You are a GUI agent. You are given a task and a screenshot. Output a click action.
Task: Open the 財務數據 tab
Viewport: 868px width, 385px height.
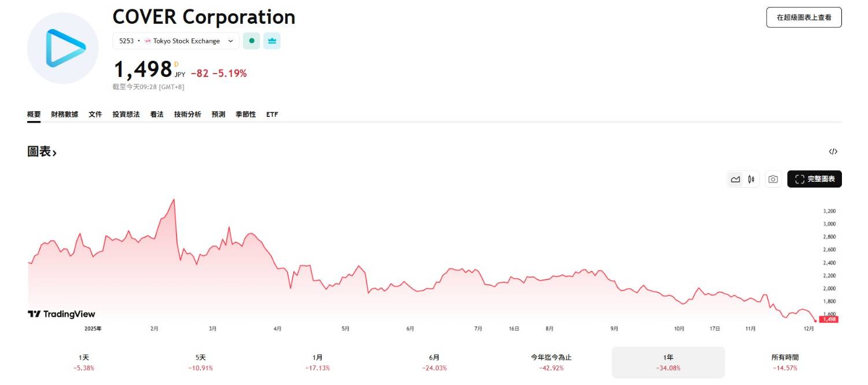click(x=64, y=115)
